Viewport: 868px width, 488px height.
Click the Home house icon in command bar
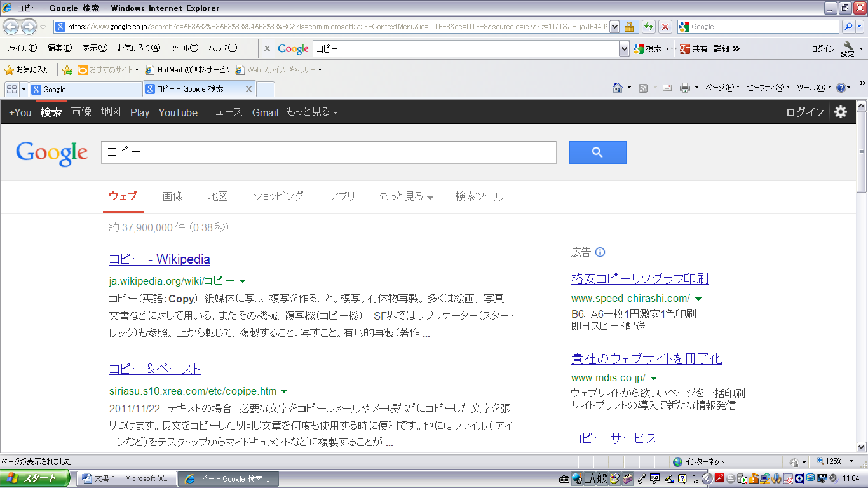(x=617, y=88)
